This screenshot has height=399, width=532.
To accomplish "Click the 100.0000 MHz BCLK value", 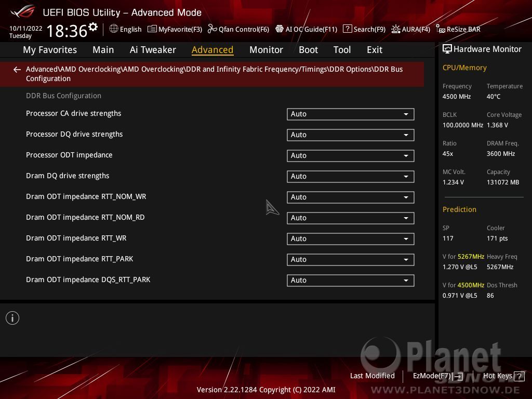I will [x=463, y=125].
